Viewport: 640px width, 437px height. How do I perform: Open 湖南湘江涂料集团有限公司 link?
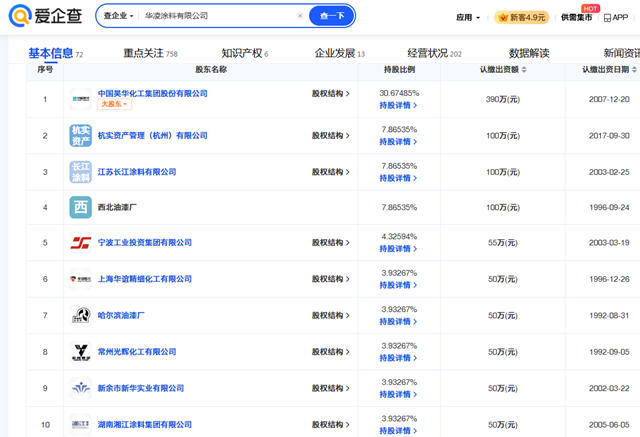tap(144, 424)
